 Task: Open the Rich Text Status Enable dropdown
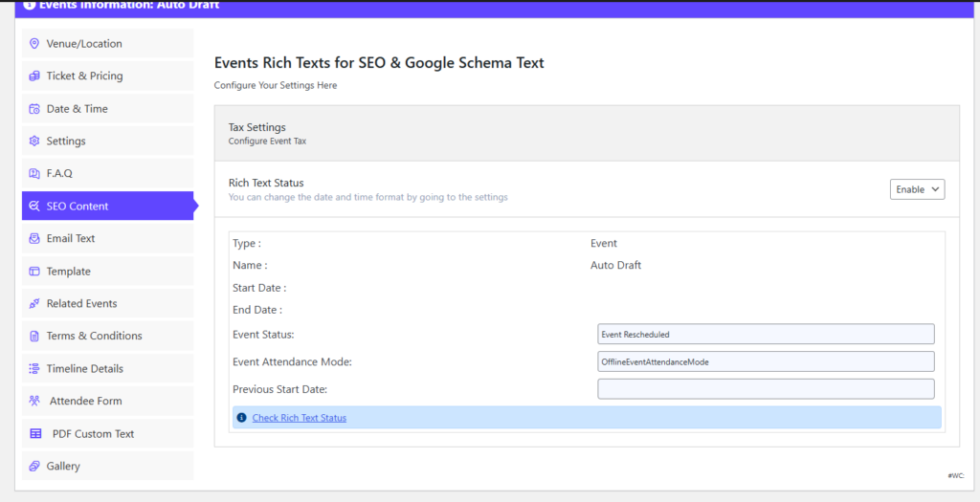coord(917,189)
